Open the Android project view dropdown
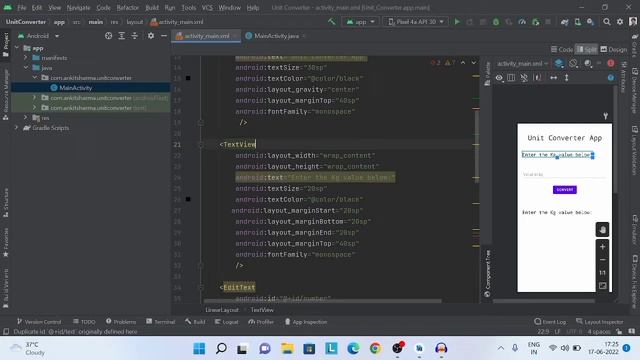640x360 pixels. pos(39,36)
